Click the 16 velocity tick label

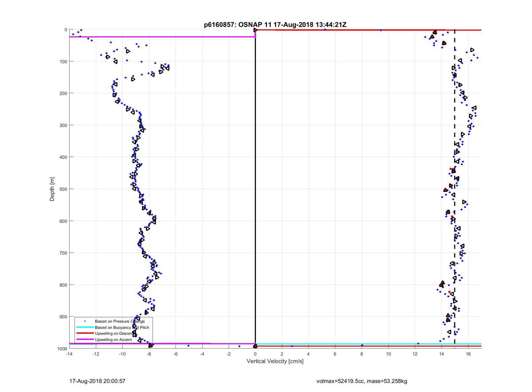pyautogui.click(x=468, y=354)
